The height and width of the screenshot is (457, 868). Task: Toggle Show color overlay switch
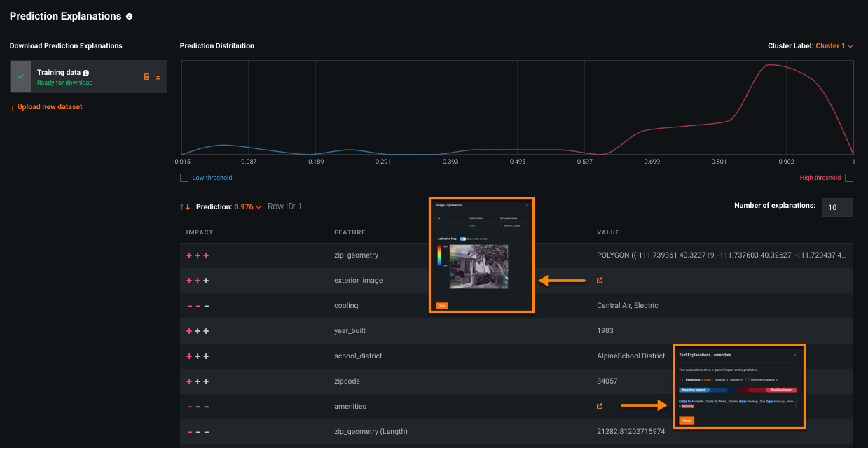(x=463, y=239)
